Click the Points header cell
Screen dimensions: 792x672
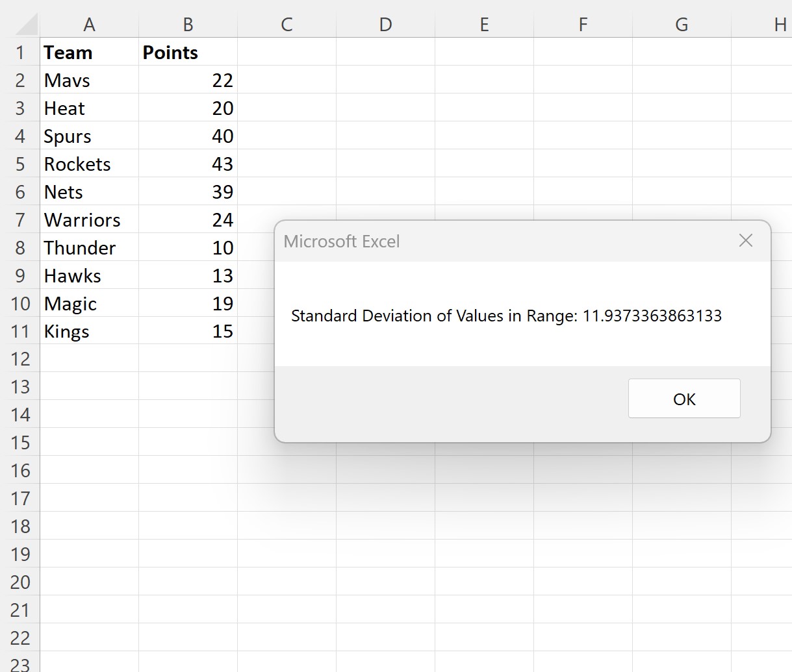click(x=188, y=52)
